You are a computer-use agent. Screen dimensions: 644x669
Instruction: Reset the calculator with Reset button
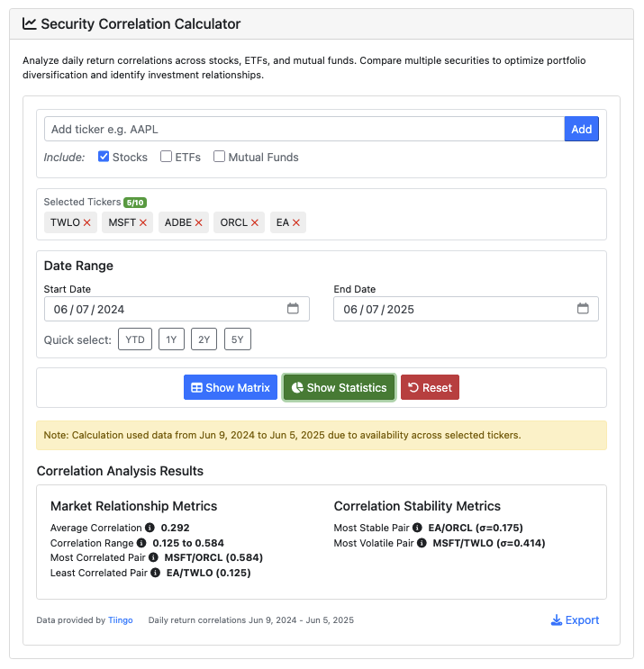(x=430, y=387)
